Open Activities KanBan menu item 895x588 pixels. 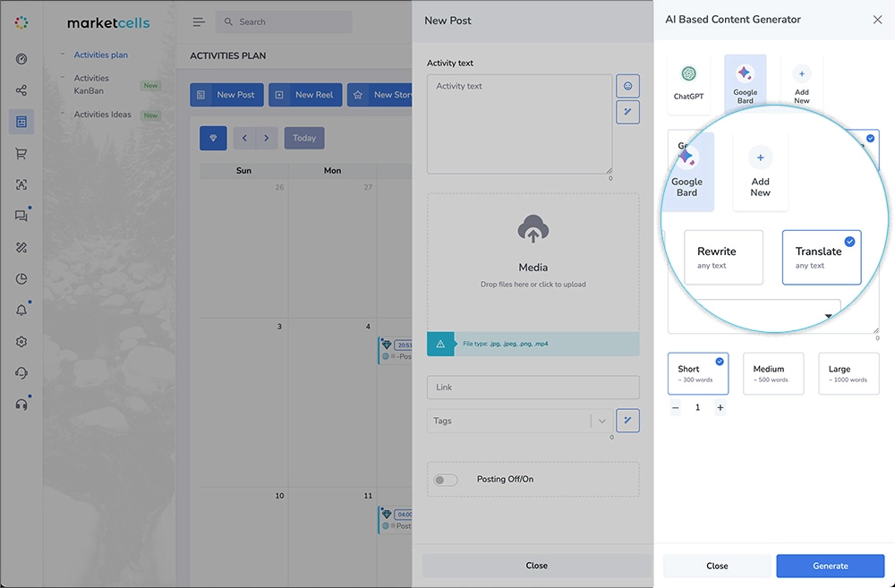click(91, 84)
